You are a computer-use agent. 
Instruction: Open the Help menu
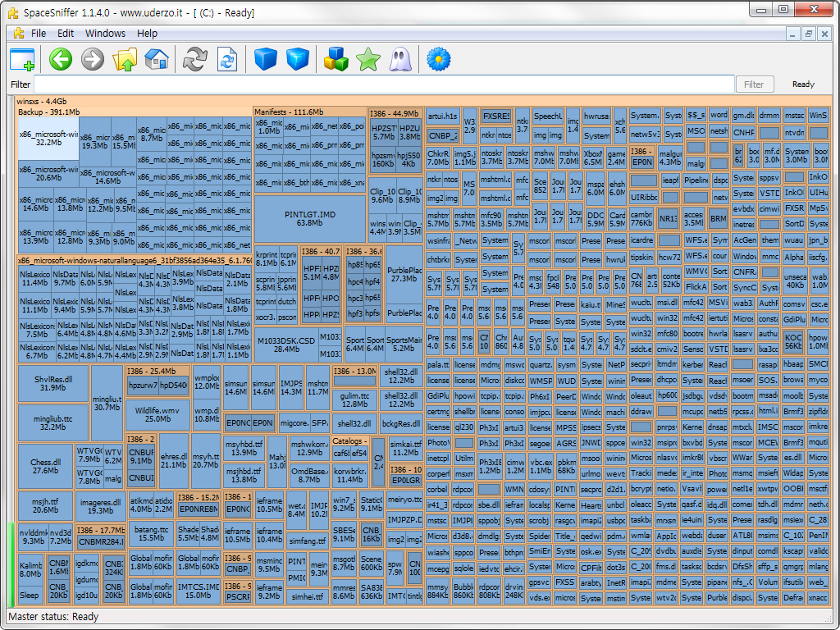click(147, 33)
